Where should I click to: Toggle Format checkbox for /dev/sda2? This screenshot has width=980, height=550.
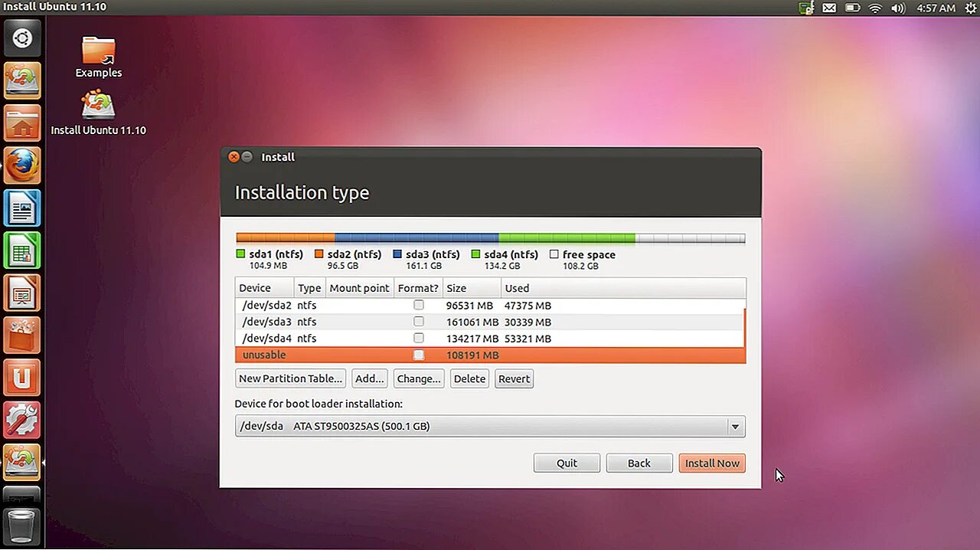419,305
